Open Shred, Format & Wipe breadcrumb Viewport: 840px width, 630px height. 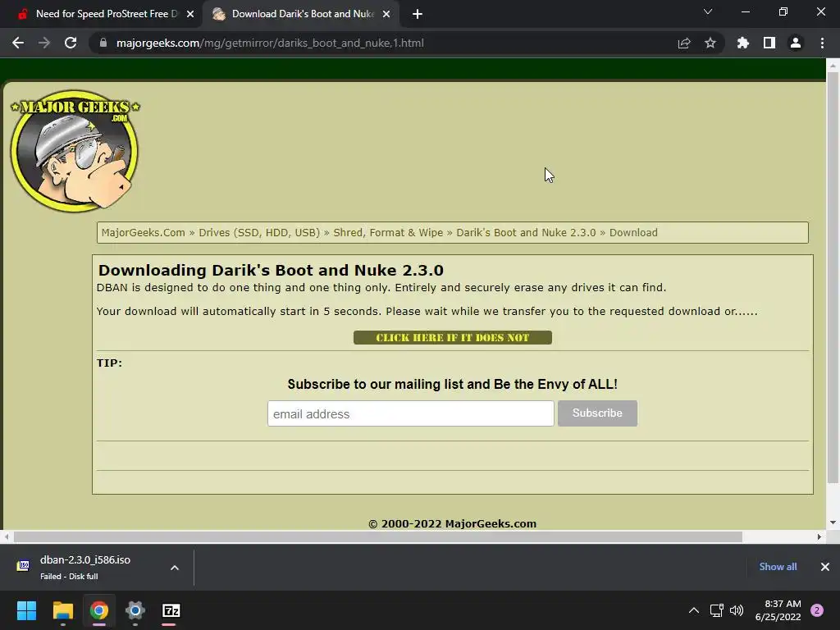388,232
